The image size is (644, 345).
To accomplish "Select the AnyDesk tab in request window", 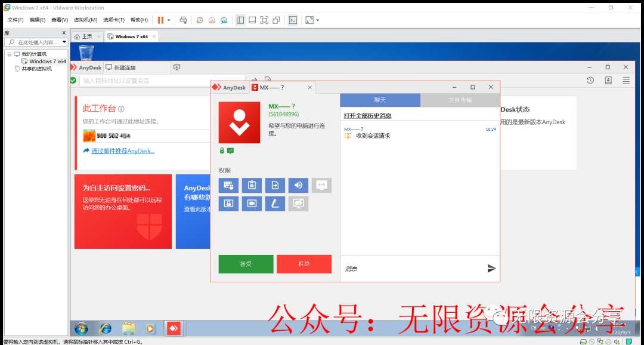I will pyautogui.click(x=230, y=88).
